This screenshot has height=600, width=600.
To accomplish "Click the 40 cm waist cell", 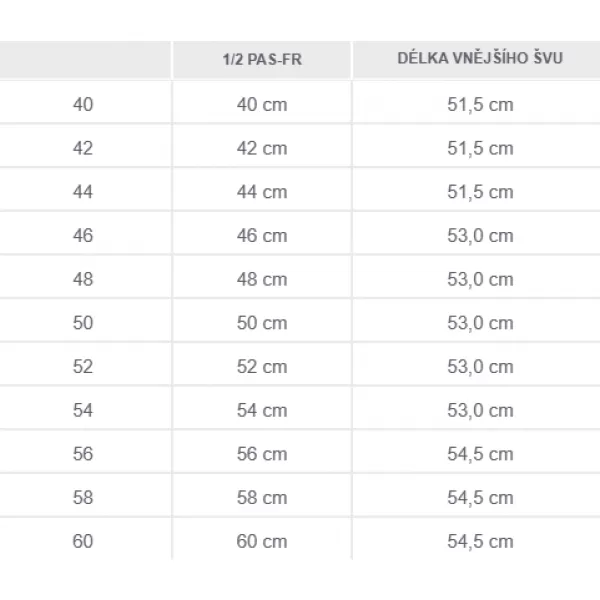I will point(262,104).
